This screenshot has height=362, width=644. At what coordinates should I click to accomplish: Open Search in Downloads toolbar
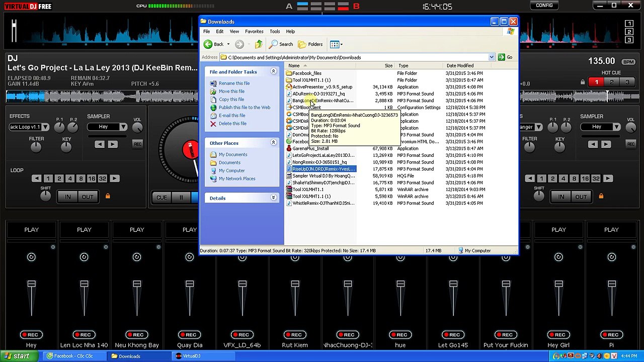click(281, 44)
